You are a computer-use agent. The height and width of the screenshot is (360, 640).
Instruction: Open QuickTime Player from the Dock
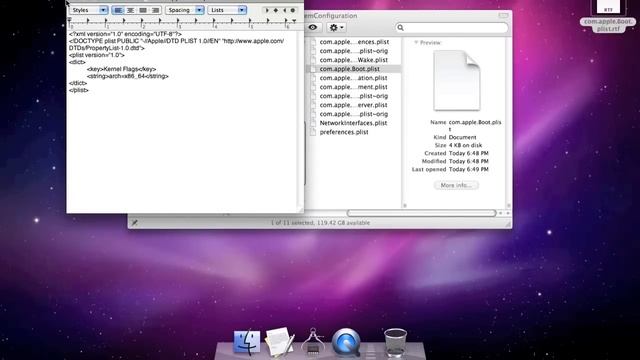346,342
